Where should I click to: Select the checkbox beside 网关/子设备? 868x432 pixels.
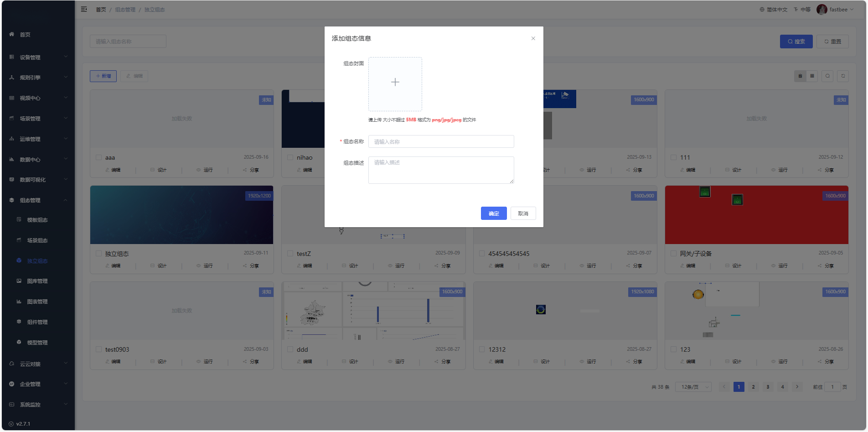pyautogui.click(x=673, y=254)
